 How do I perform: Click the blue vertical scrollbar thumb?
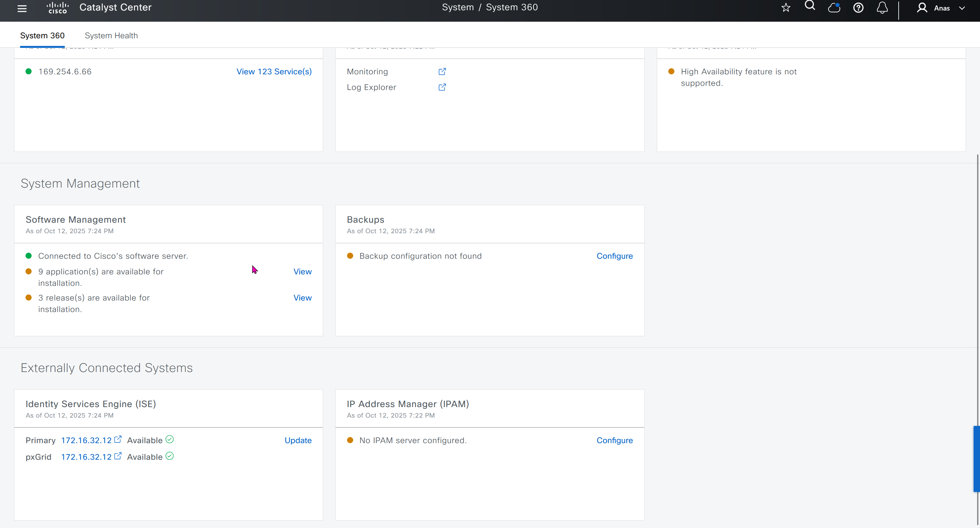[x=976, y=459]
